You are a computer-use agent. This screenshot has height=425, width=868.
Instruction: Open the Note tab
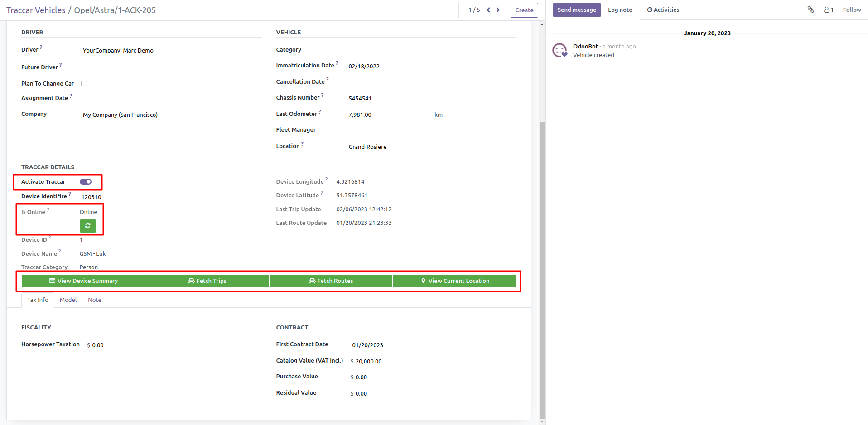[x=94, y=300]
